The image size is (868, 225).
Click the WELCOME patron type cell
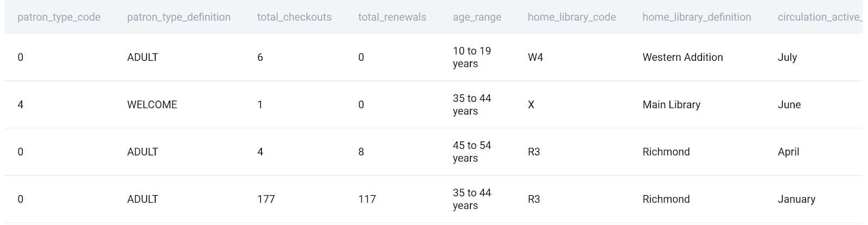click(152, 105)
